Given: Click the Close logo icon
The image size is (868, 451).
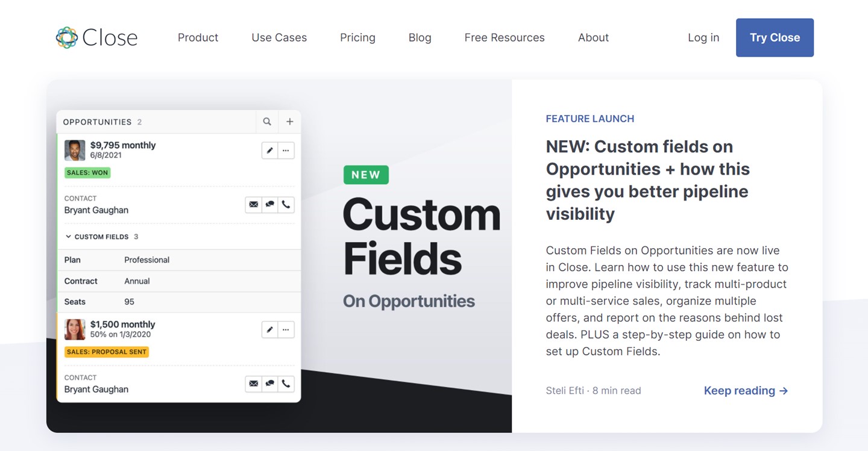Looking at the screenshot, I should [67, 37].
